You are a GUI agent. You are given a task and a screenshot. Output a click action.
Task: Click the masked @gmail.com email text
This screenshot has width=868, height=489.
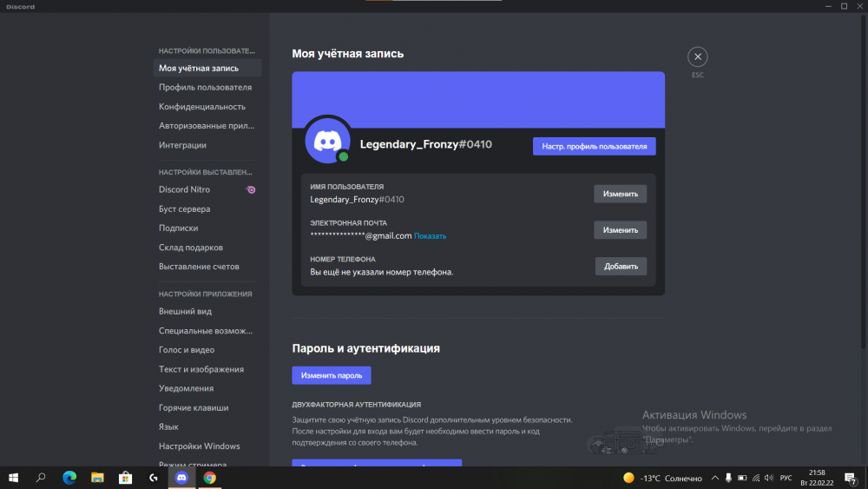[361, 235]
